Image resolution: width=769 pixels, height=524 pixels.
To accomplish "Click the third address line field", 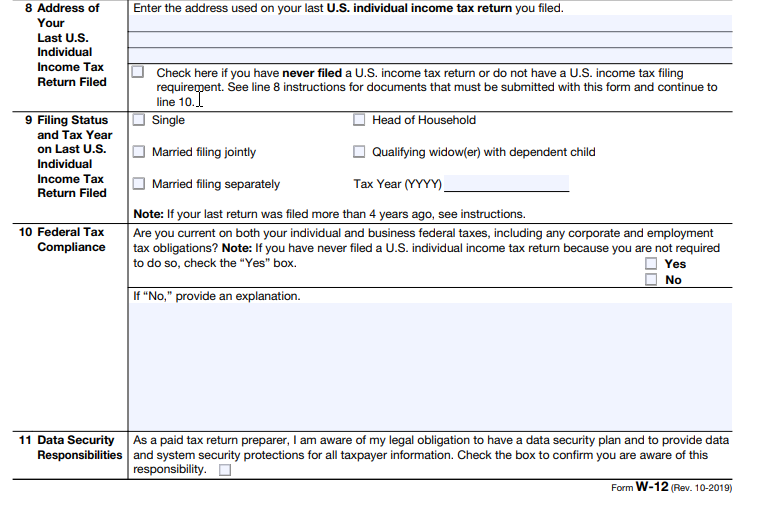I will click(430, 55).
